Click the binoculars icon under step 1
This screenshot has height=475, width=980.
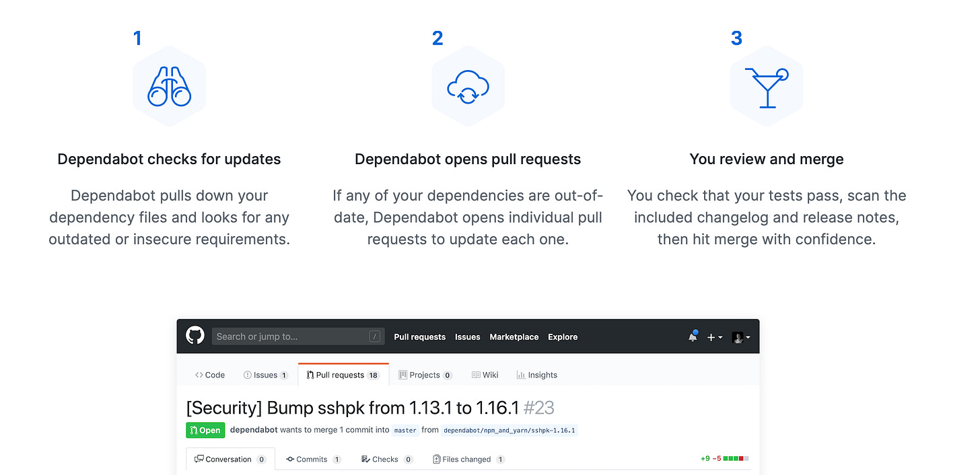pos(170,87)
